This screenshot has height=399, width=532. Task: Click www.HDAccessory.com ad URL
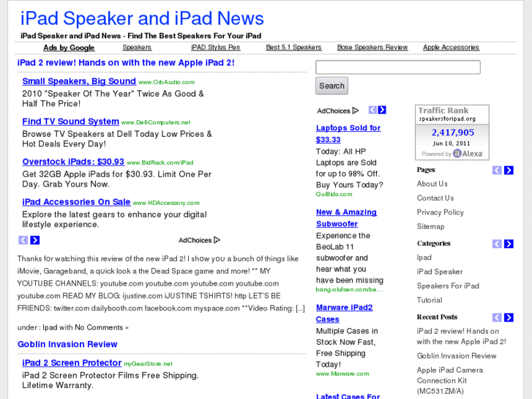tap(166, 203)
